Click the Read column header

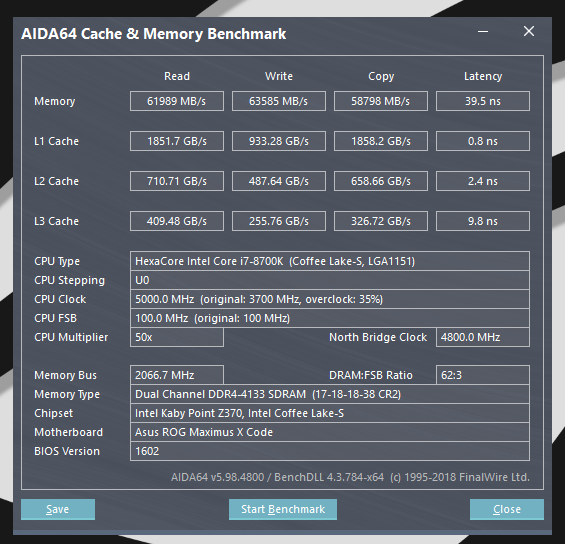[177, 76]
